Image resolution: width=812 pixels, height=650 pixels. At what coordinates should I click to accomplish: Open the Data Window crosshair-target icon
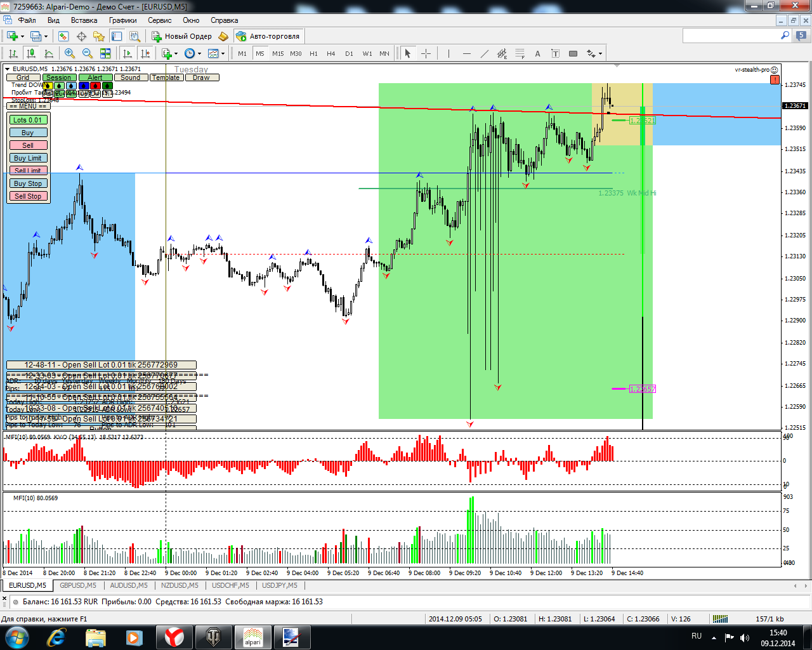(81, 36)
